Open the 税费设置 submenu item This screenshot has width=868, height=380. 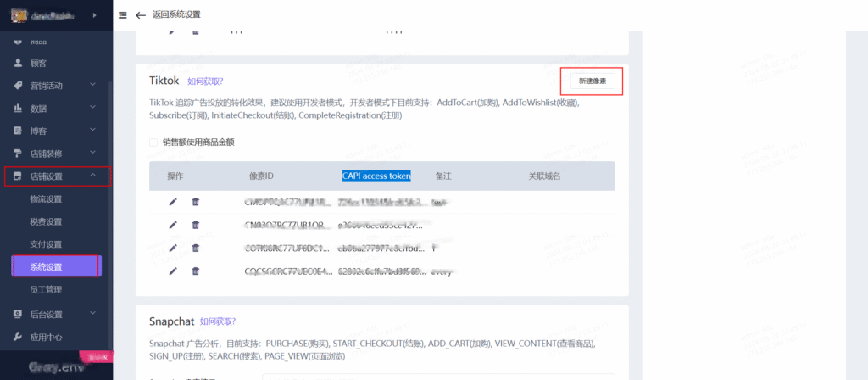point(46,222)
